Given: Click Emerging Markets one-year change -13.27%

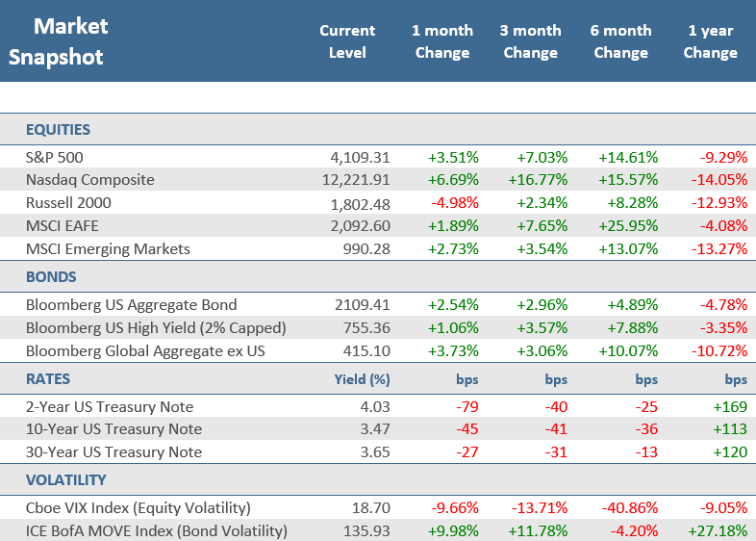Looking at the screenshot, I should click(719, 249).
